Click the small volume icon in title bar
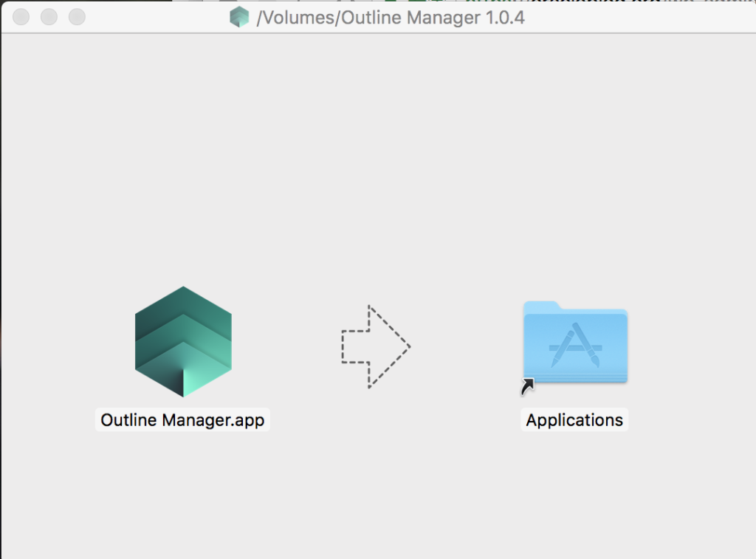This screenshot has width=756, height=559. [x=239, y=17]
